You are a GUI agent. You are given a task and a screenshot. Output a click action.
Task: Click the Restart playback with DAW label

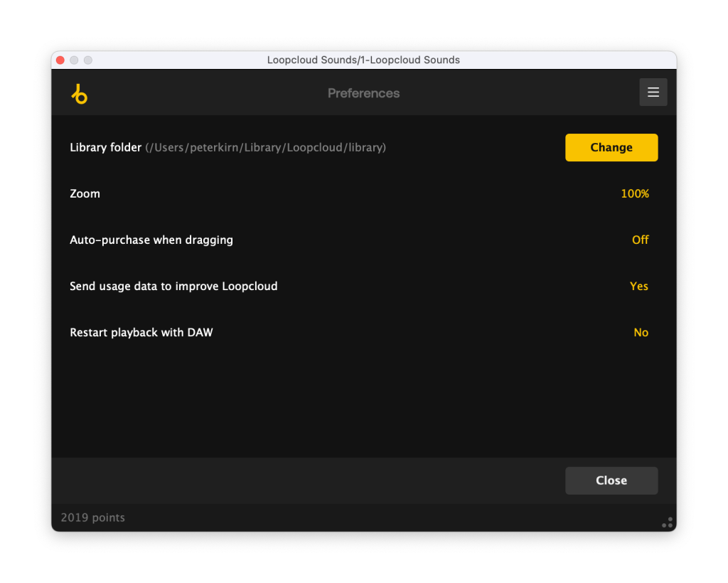141,333
